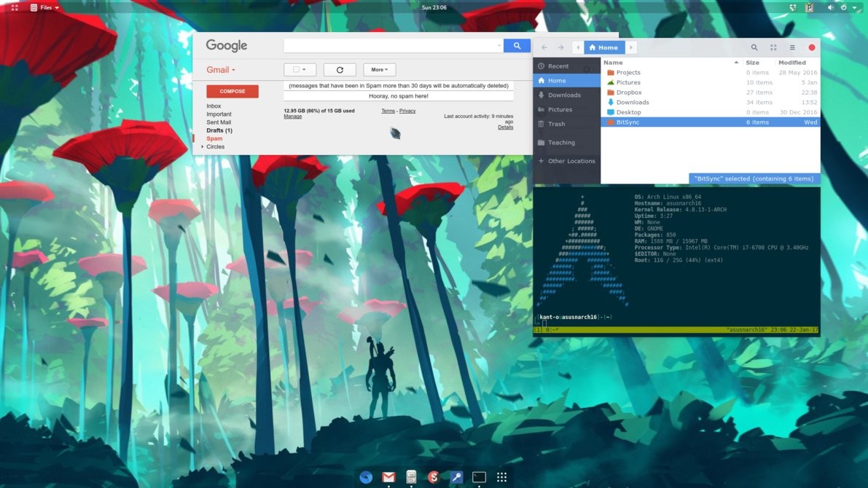
Task: Open Downloads in the file manager sidebar
Action: tap(567, 95)
